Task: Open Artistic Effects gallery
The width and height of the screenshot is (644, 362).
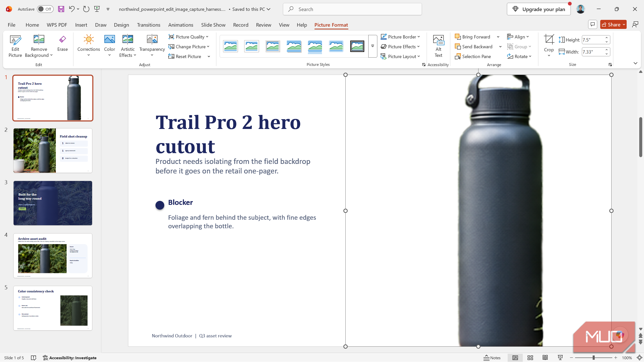Action: pos(128,46)
